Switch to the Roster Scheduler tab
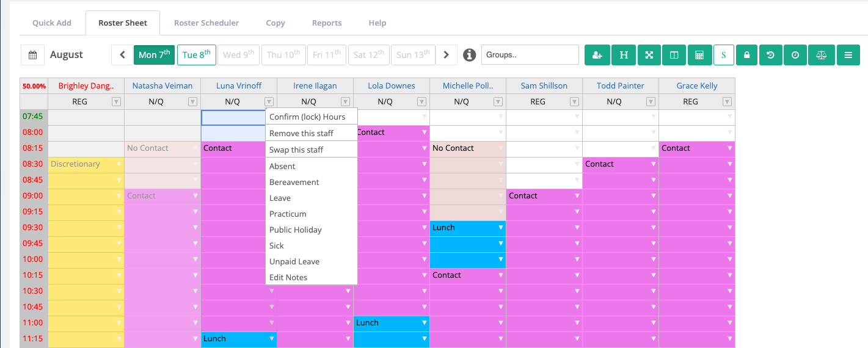Screen dimensions: 868x348 [x=206, y=23]
